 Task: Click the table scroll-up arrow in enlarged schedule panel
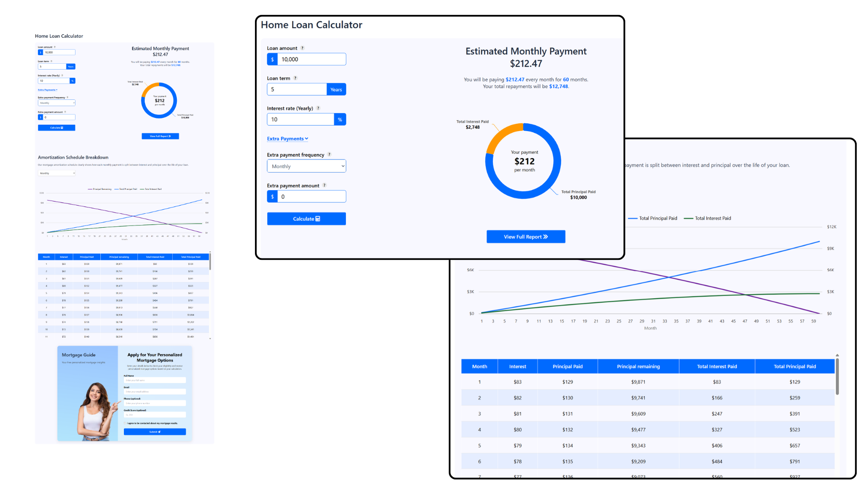(837, 355)
